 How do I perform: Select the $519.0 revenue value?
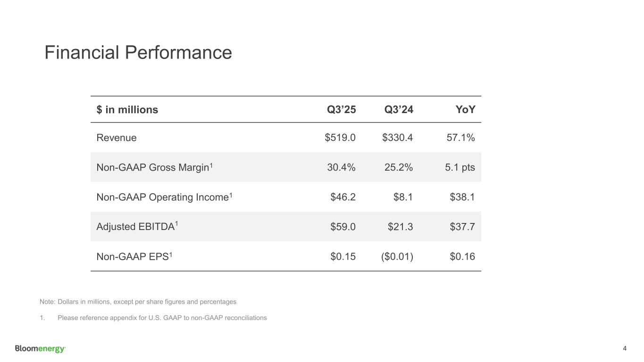(x=340, y=138)
